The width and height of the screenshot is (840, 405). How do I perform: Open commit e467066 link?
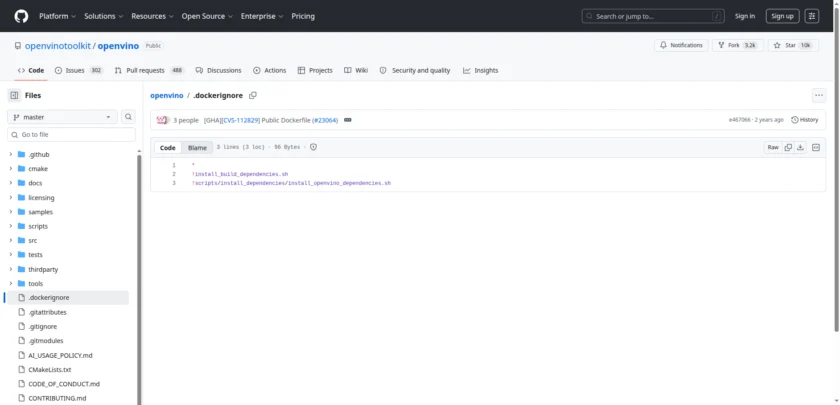739,120
